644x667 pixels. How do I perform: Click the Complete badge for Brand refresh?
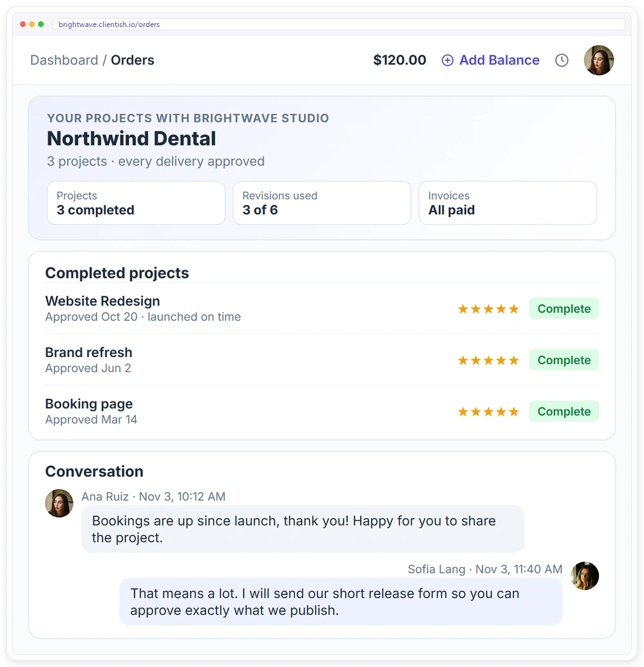click(x=563, y=360)
